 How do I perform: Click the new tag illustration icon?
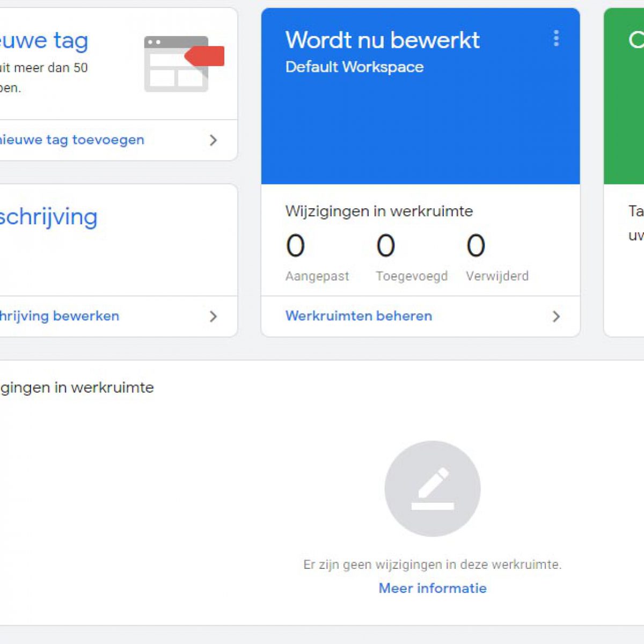click(x=184, y=64)
